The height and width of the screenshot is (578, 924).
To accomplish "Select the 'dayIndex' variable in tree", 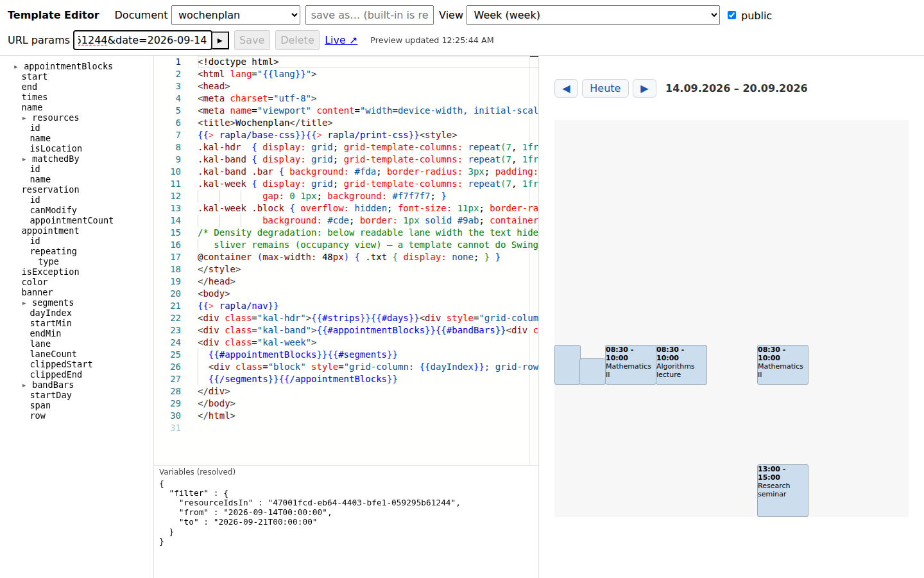I will [x=51, y=313].
